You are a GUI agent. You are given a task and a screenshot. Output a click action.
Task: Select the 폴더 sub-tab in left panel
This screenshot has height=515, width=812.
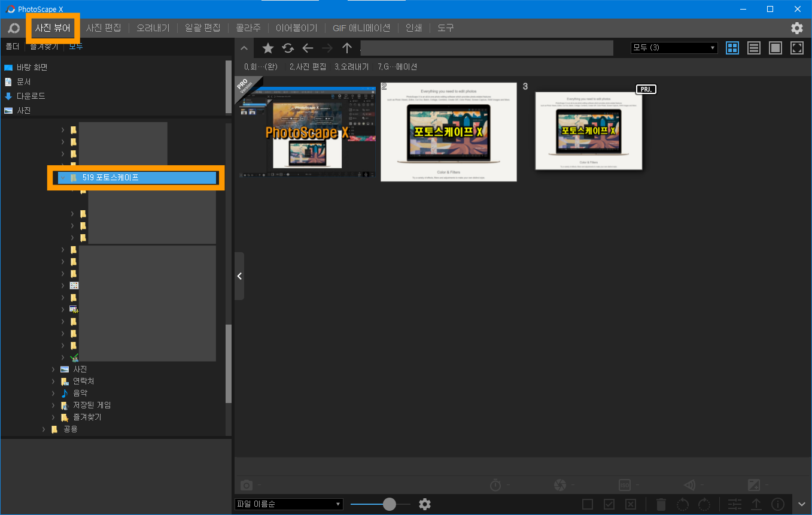tap(13, 46)
